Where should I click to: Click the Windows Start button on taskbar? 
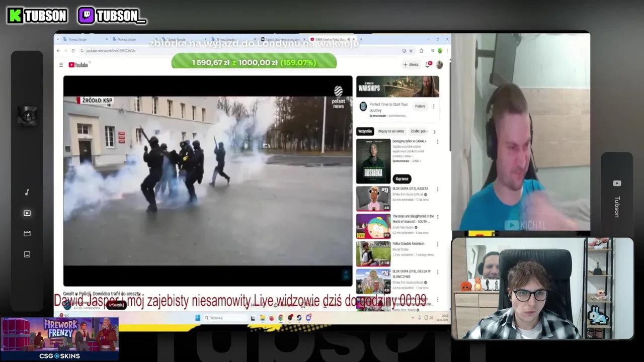tap(198, 318)
